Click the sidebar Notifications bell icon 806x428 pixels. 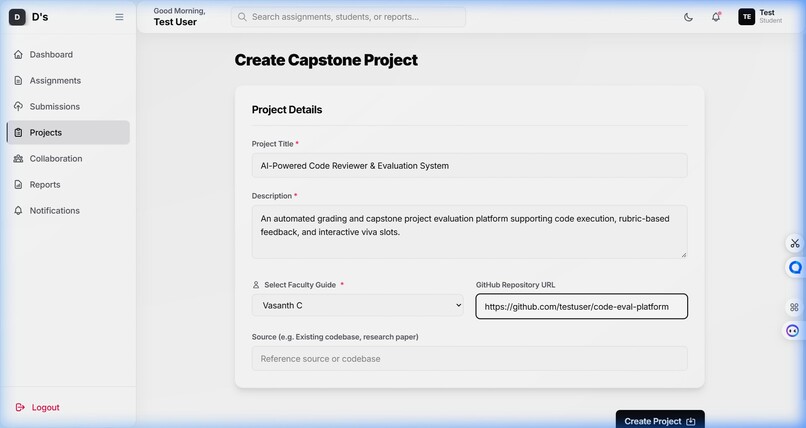19,211
